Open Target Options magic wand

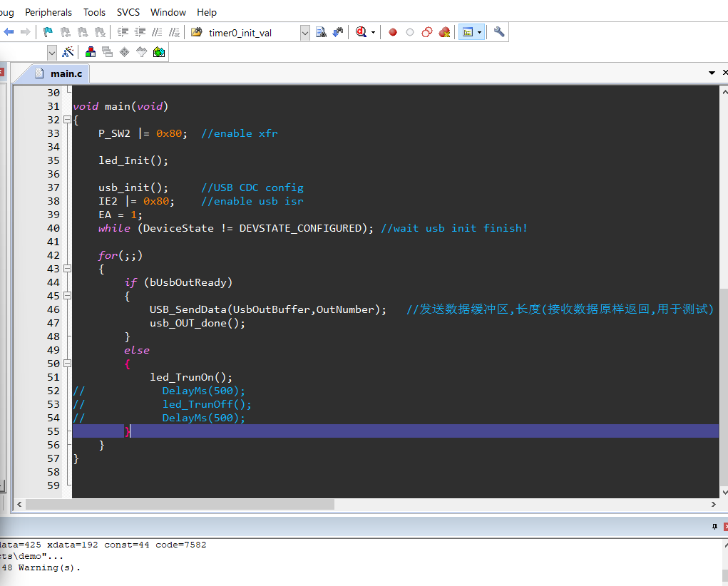point(68,51)
